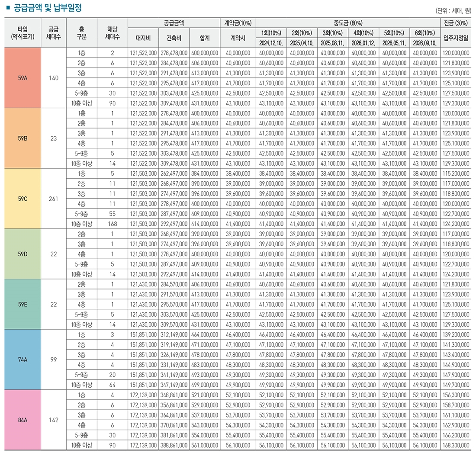
Task: Select the teal 59E type cell
Action: click(x=23, y=305)
